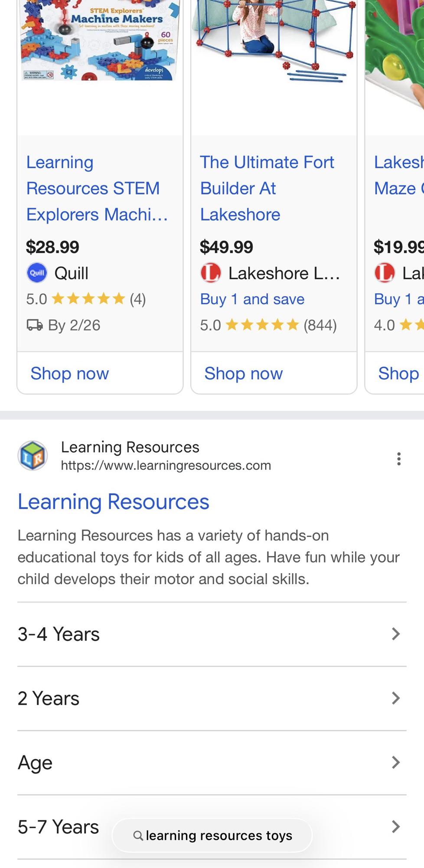Tap Shop now under the Quill product
This screenshot has width=424, height=868.
click(x=69, y=374)
